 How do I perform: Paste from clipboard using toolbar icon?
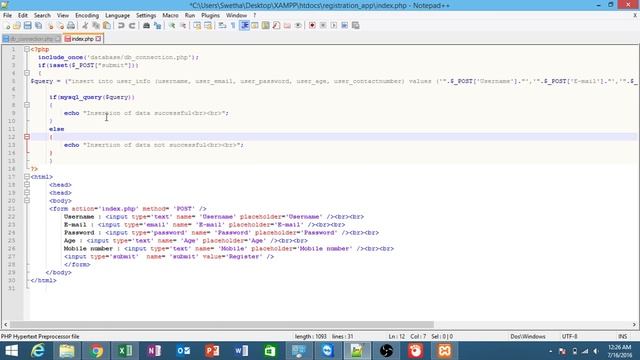tap(107, 26)
